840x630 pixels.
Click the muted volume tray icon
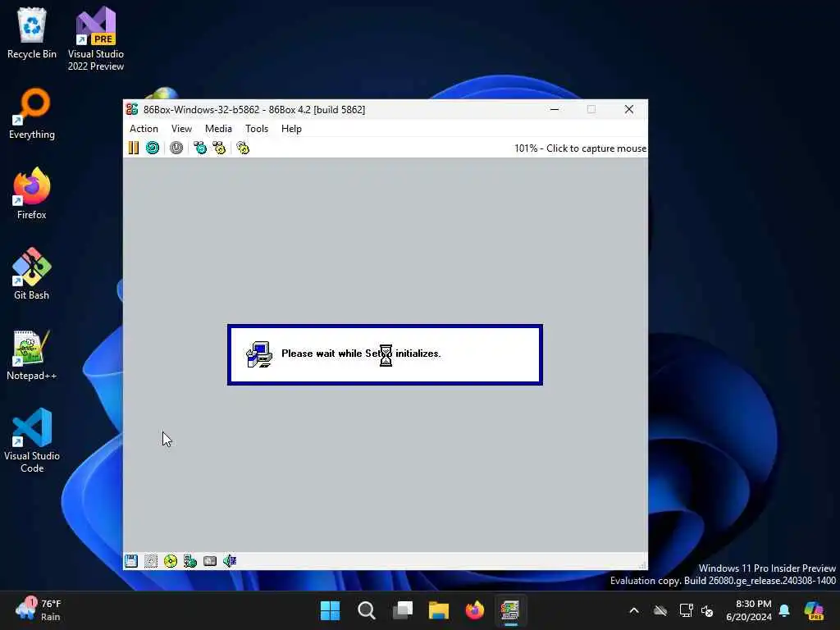(707, 610)
